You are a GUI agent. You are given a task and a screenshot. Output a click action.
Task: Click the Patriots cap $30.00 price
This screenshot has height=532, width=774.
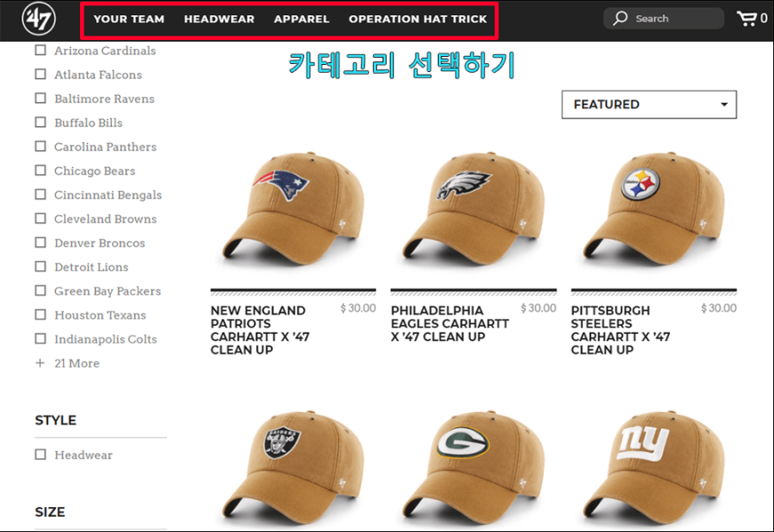(x=358, y=309)
